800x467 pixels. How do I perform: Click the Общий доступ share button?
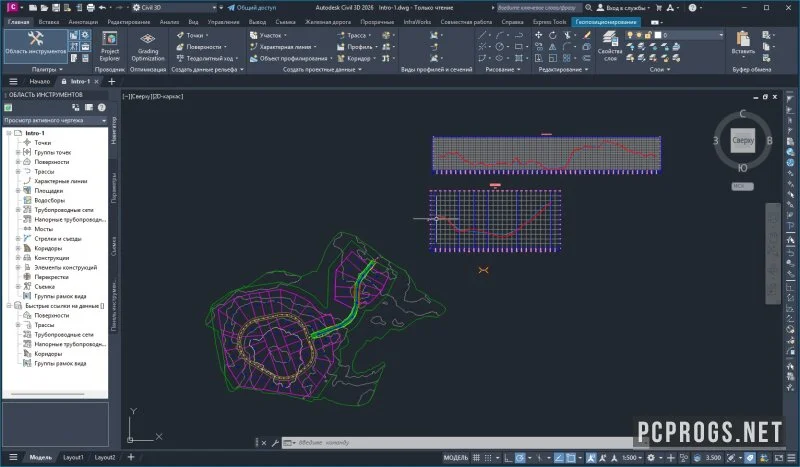pos(252,8)
